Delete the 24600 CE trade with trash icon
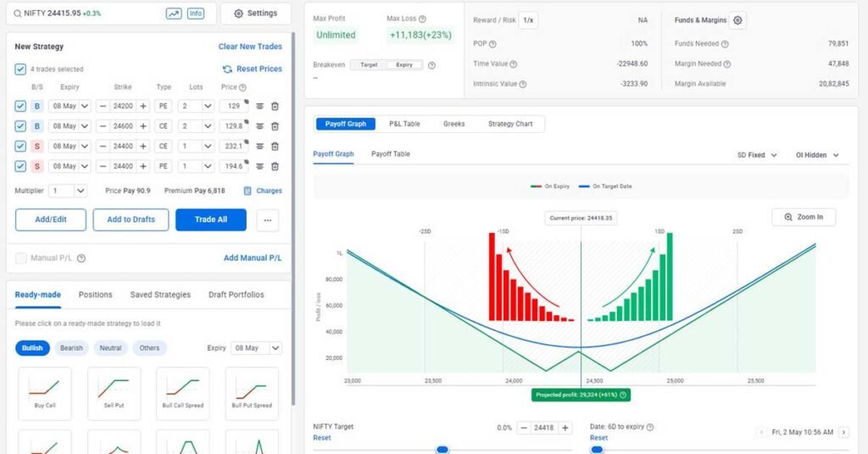 pos(275,126)
